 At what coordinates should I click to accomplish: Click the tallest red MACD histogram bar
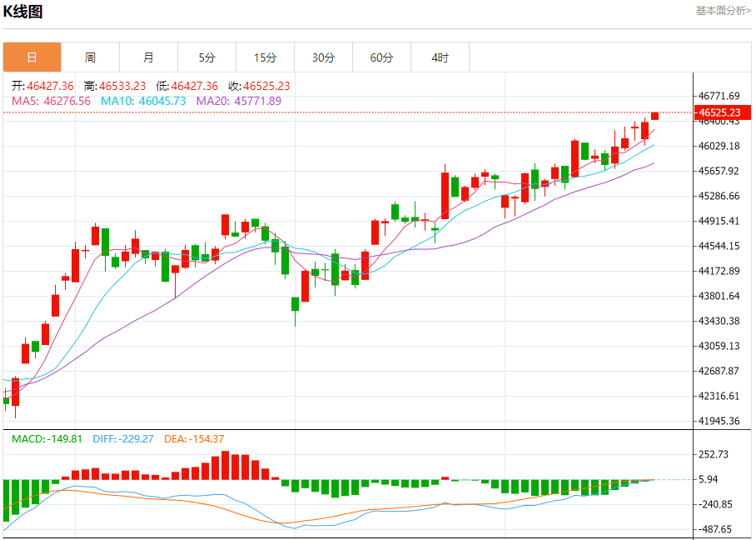pos(225,465)
